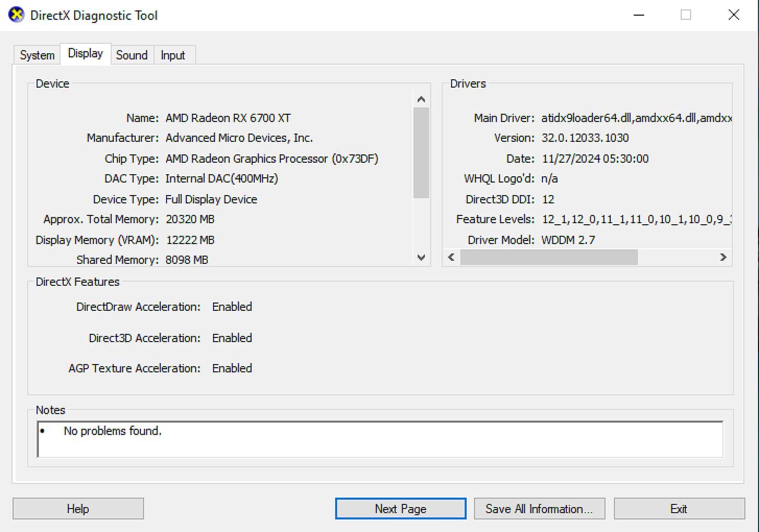This screenshot has height=532, width=759.
Task: Click driver version '32.0.12033.1030'
Action: click(x=585, y=138)
